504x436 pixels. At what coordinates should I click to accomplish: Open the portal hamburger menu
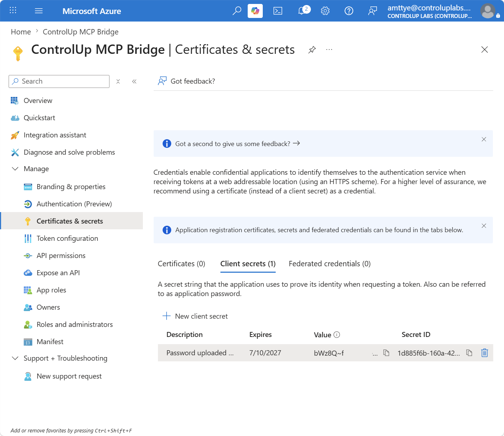click(x=39, y=11)
